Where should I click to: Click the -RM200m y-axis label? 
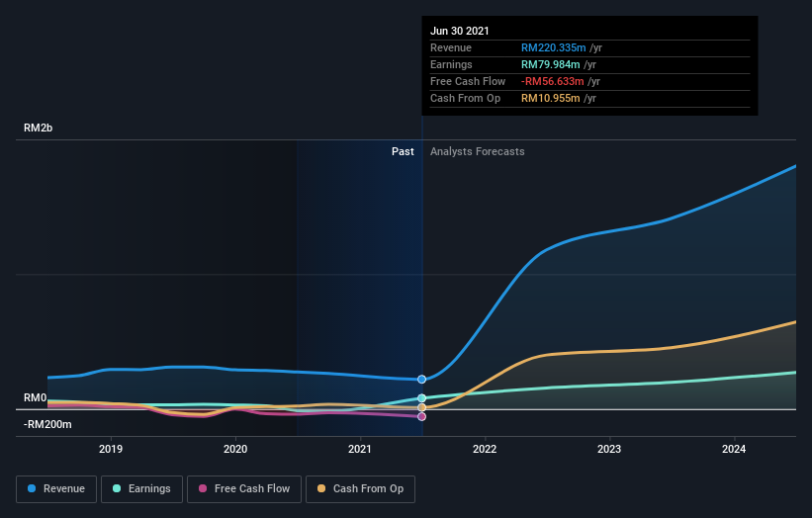pos(47,424)
